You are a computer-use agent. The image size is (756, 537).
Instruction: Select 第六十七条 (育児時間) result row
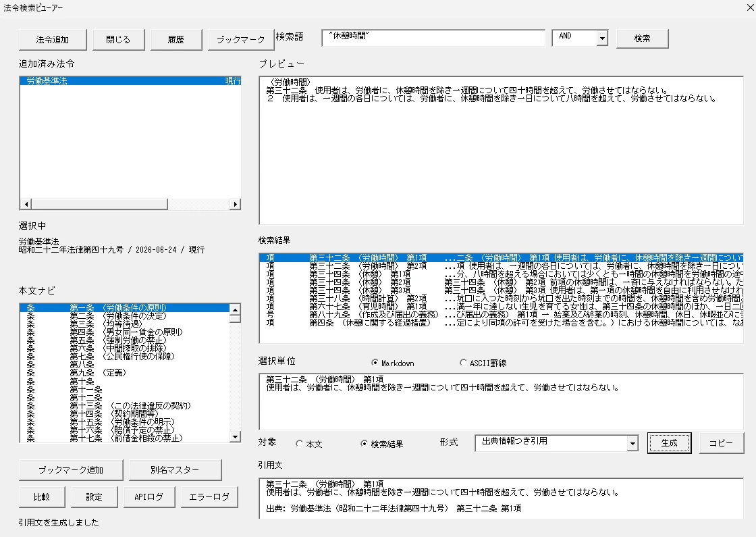(502, 307)
